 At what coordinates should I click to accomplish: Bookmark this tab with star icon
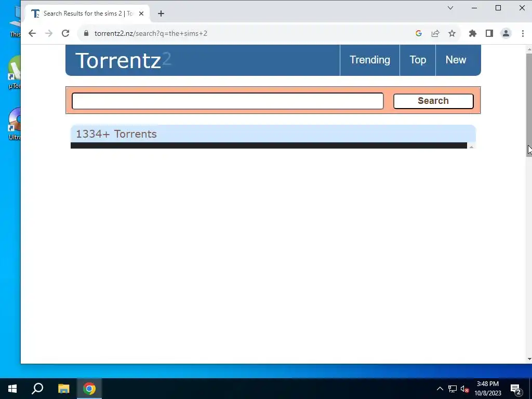point(452,33)
